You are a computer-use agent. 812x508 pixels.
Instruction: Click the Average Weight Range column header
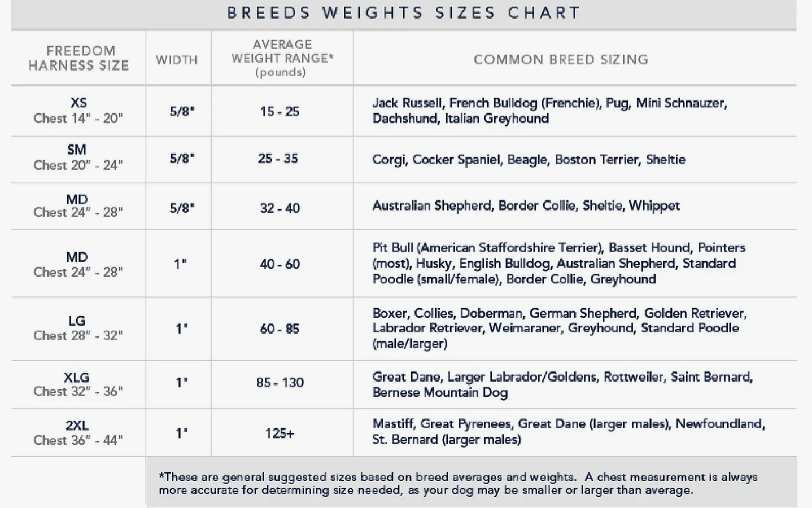(282, 58)
